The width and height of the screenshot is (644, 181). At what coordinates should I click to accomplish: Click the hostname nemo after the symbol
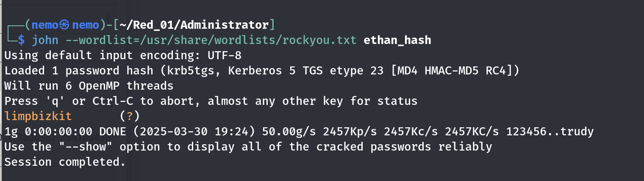[85, 25]
